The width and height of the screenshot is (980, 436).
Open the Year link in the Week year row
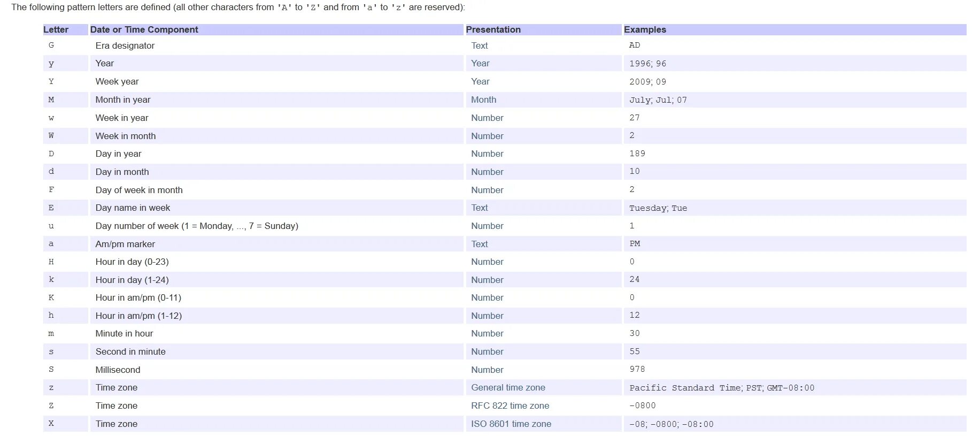pos(480,81)
